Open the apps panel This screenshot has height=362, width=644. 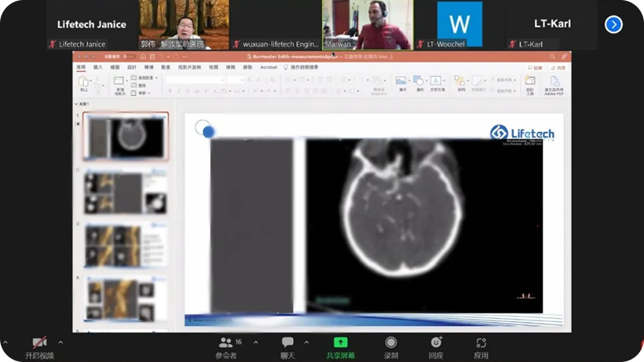coord(481,343)
